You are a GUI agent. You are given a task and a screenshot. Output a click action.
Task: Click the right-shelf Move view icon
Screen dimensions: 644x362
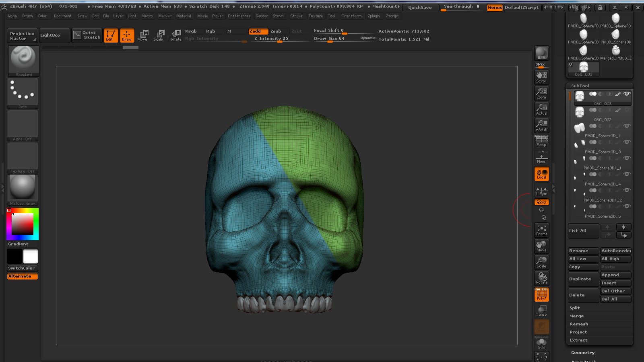(542, 246)
